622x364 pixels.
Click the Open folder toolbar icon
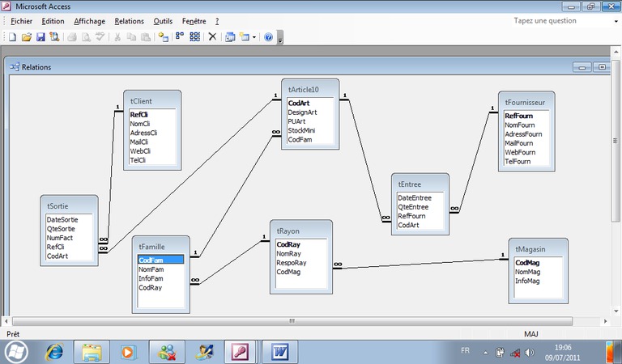click(x=26, y=37)
